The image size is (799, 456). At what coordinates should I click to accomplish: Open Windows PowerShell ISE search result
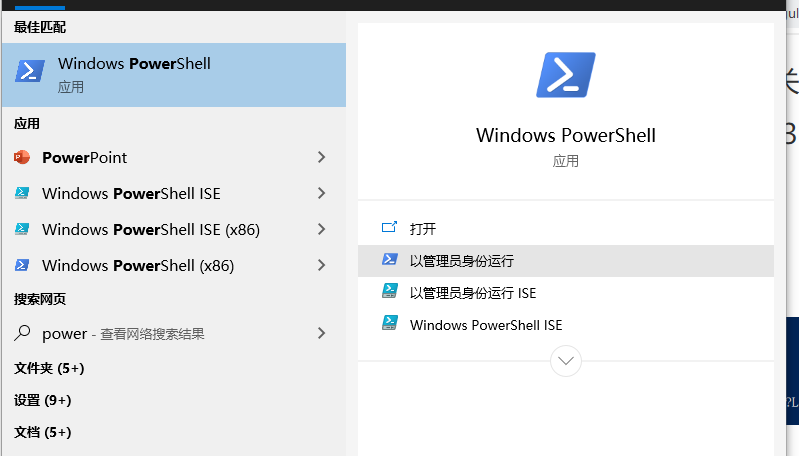(x=174, y=194)
